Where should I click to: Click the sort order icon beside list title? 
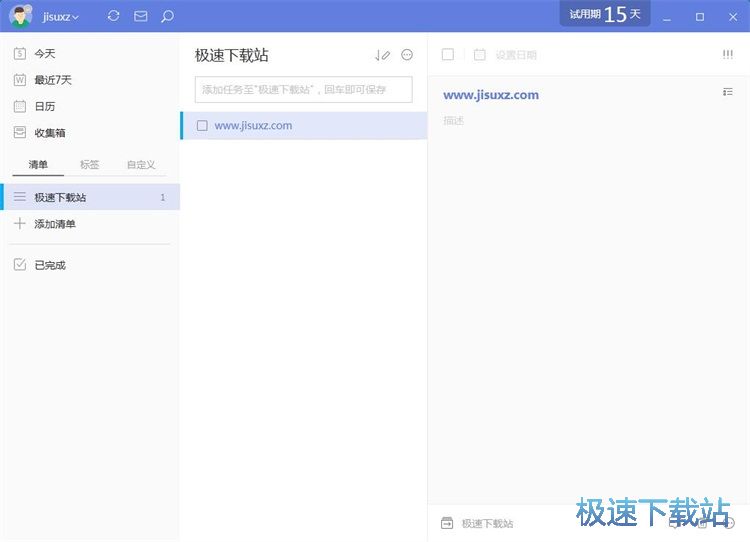coord(382,55)
